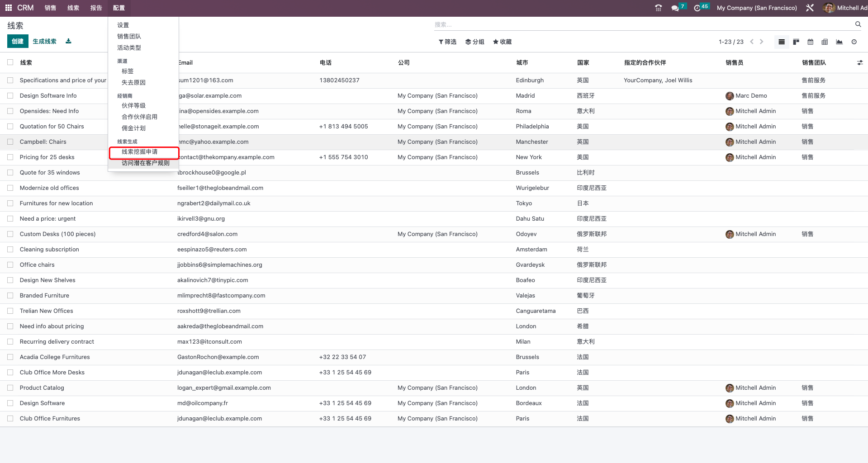Check the Campbell: Chairs row checkbox
868x463 pixels.
click(x=10, y=142)
